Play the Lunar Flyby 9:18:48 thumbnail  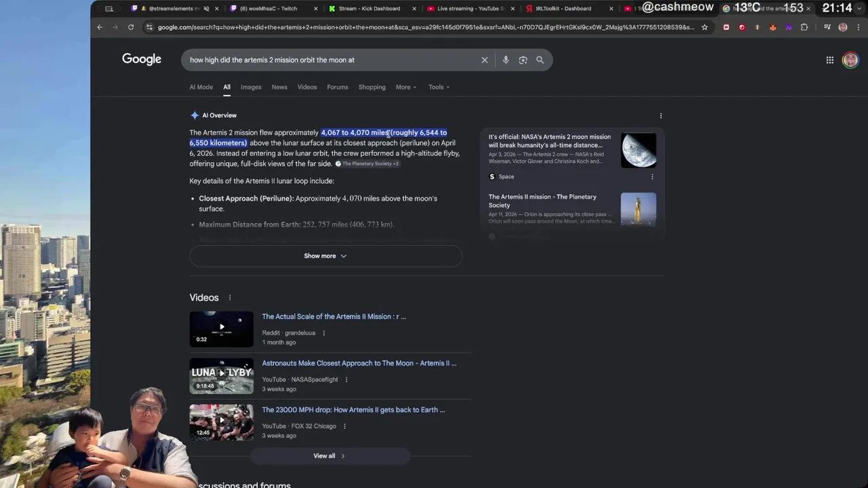point(221,375)
